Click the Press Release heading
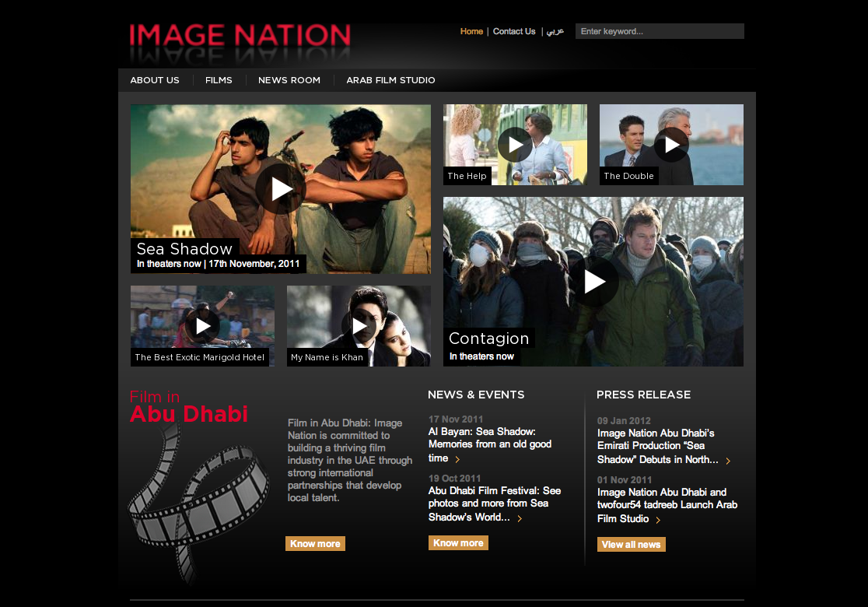 pyautogui.click(x=643, y=395)
